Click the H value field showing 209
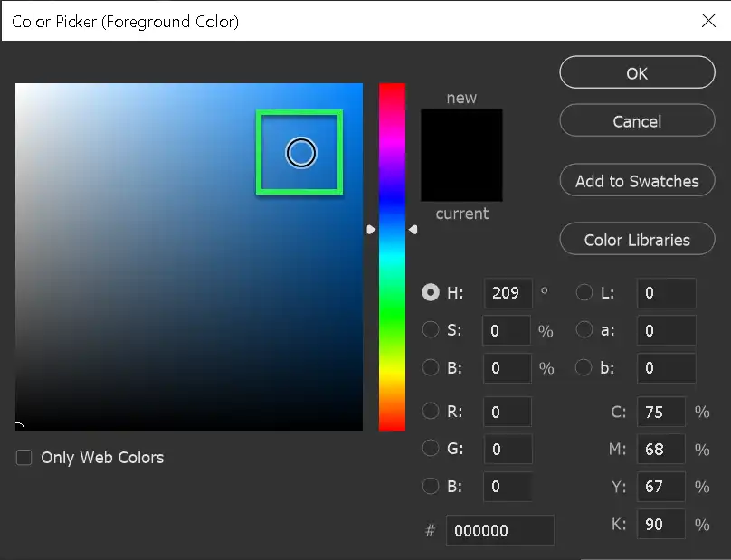731x560 pixels. 507,292
